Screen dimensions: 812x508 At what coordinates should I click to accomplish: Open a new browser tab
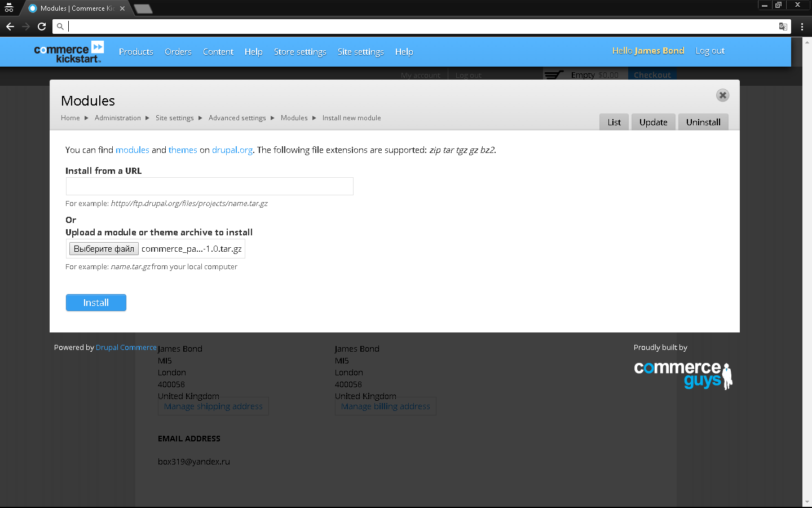click(x=143, y=8)
